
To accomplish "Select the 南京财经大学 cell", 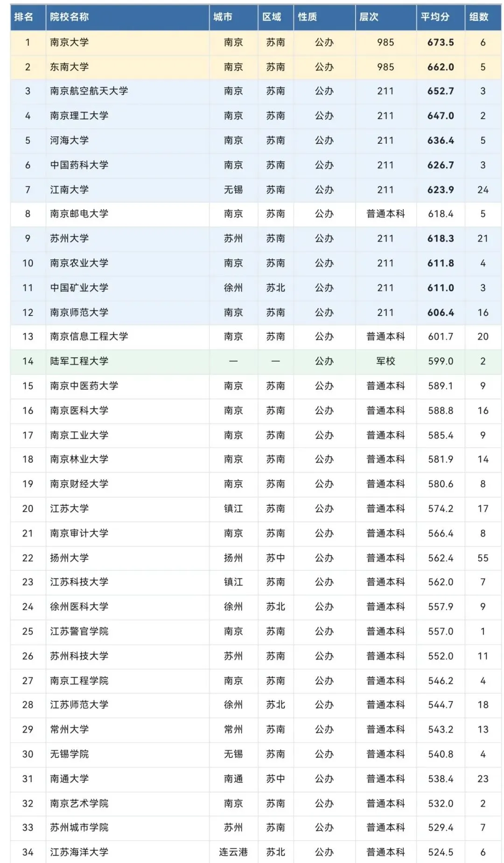I will (x=127, y=484).
